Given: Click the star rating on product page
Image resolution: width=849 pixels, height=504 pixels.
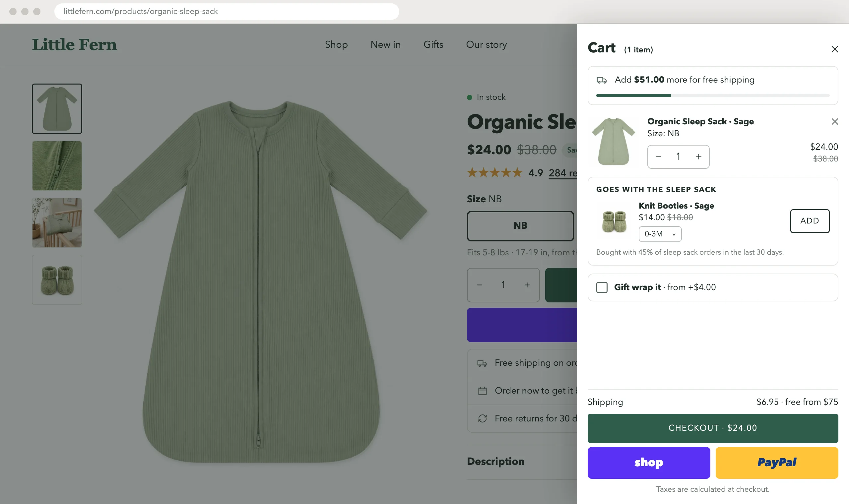Looking at the screenshot, I should [x=494, y=172].
